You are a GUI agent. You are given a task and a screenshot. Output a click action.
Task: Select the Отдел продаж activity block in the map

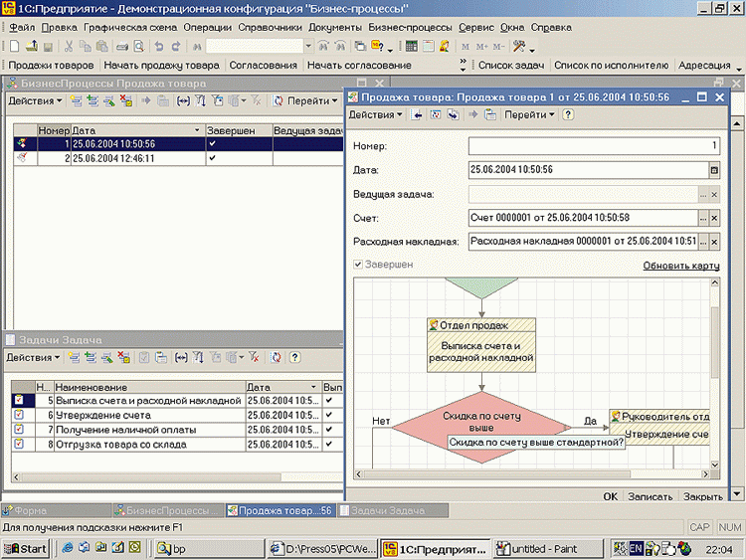(x=481, y=345)
